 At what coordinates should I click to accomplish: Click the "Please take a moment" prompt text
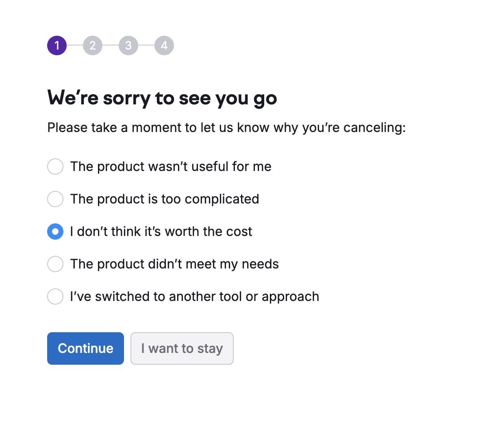point(226,128)
